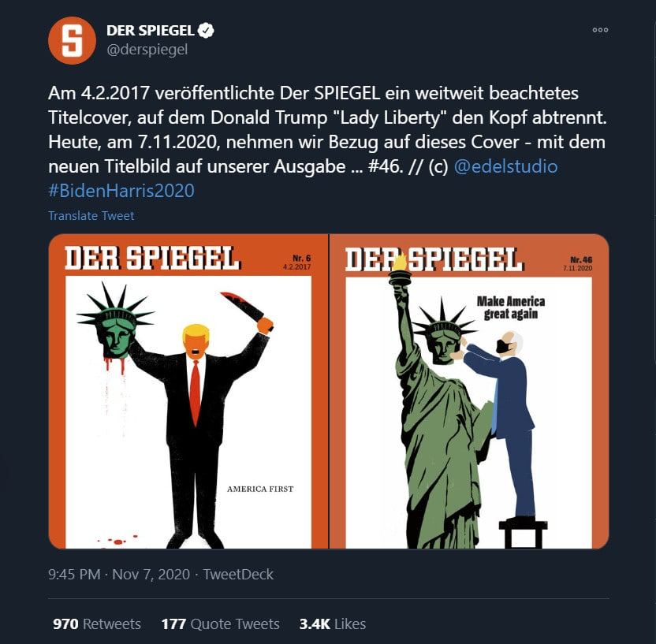Open the #BidenHarris2020 hashtag
Screen dimensions: 656x644
tap(121, 191)
